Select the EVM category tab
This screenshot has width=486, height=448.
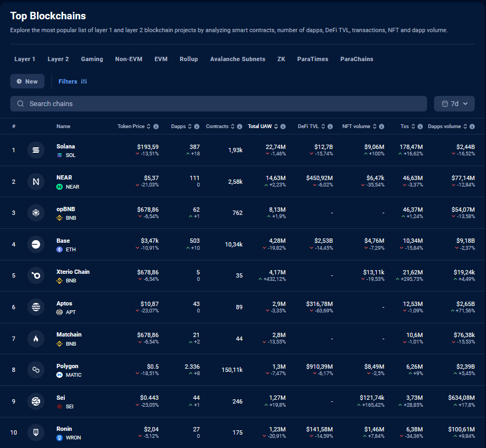161,59
